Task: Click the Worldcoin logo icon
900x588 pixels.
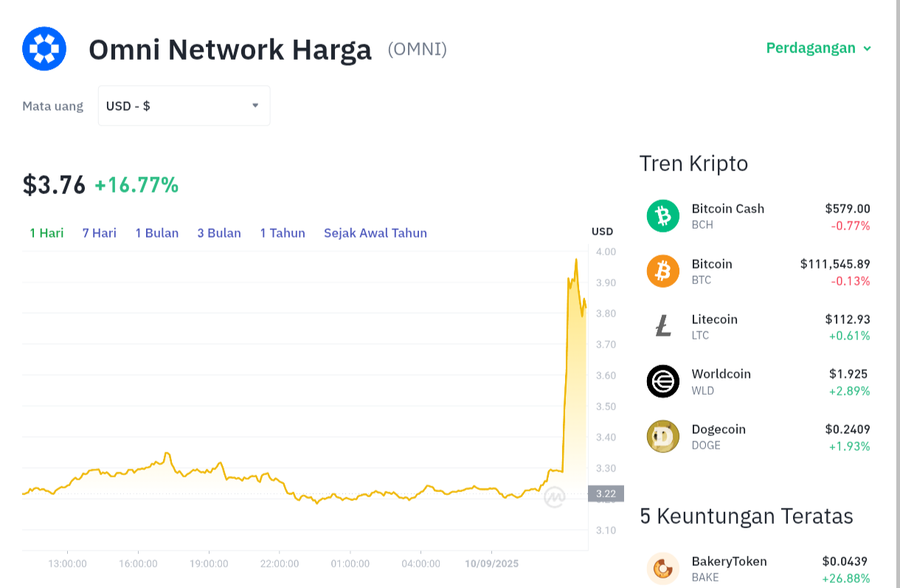Action: point(662,381)
